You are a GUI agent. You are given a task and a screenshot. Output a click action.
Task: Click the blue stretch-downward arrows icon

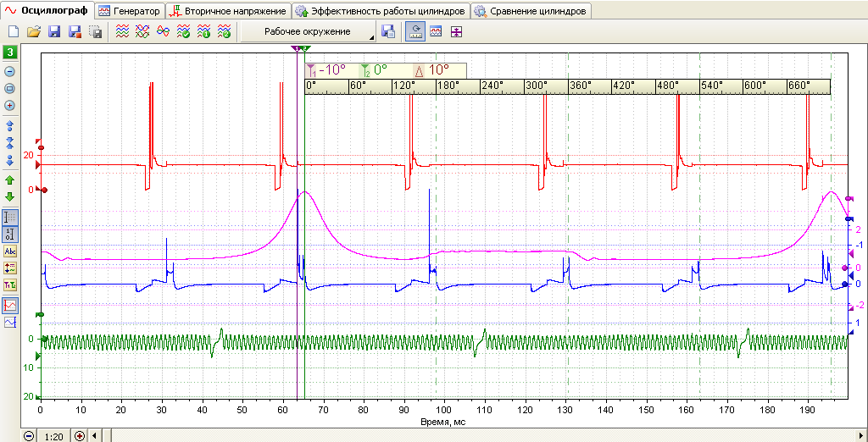pos(10,160)
